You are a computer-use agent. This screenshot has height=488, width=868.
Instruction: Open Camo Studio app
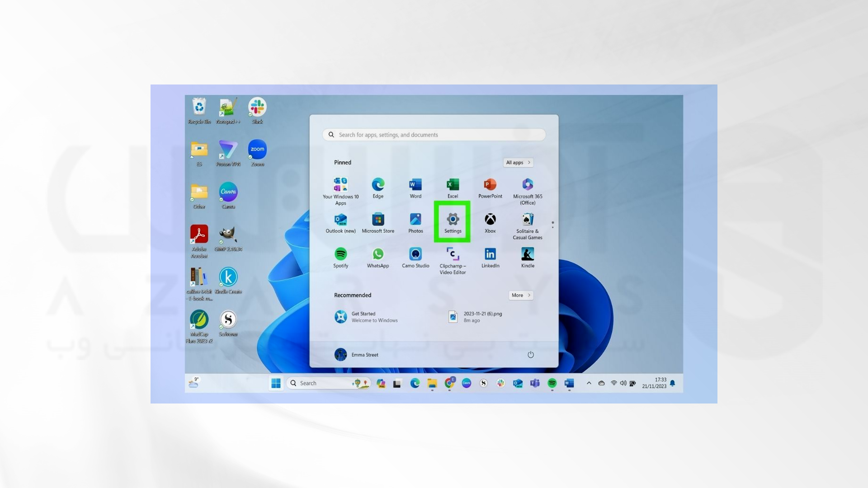click(x=415, y=258)
